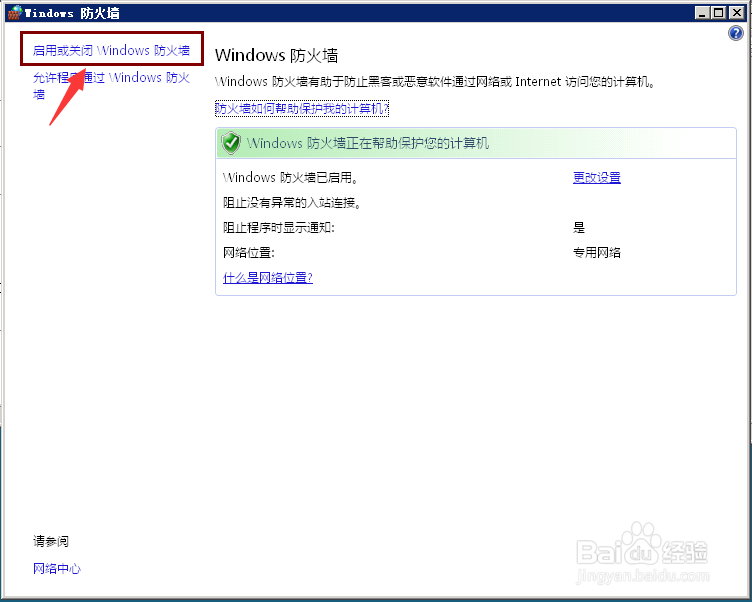
Task: Open the help question mark icon
Action: [736, 33]
